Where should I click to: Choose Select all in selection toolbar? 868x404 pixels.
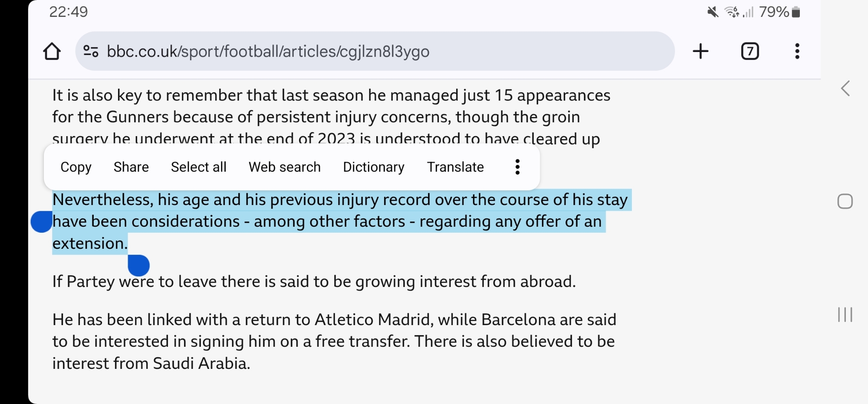pos(199,167)
